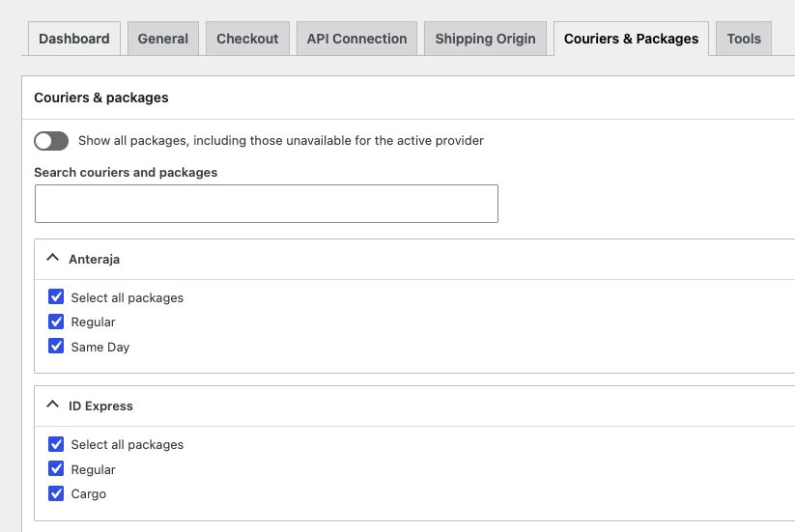The height and width of the screenshot is (532, 795).
Task: Collapse the ID Express section chevron
Action: tap(53, 405)
